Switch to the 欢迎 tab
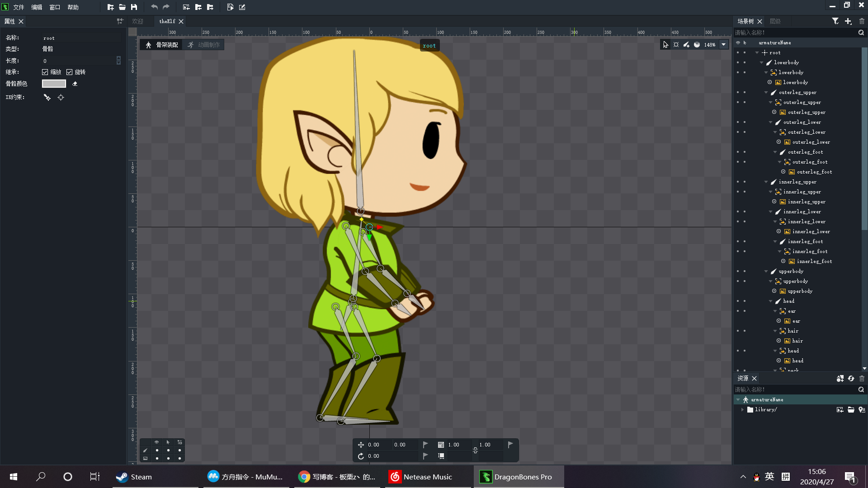 (137, 21)
